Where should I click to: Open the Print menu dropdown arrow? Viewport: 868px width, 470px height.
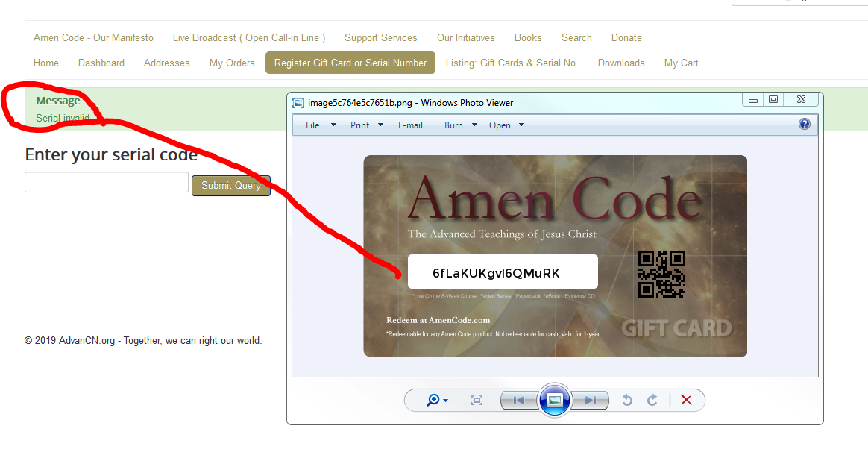click(x=380, y=125)
